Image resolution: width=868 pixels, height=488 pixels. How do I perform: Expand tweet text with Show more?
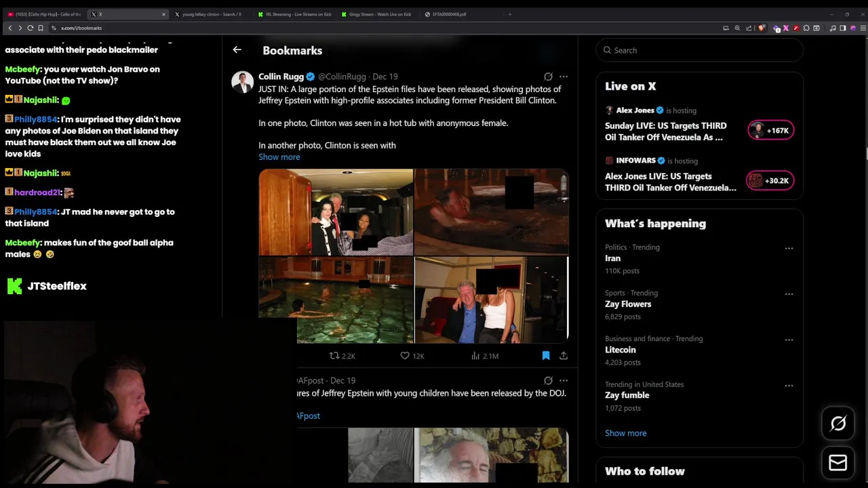click(x=279, y=157)
